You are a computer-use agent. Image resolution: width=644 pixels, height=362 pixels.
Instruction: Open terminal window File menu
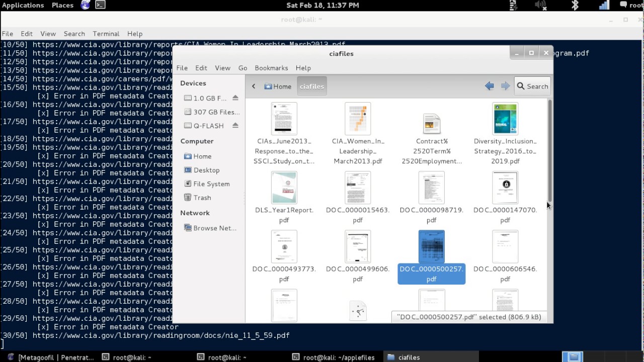click(x=8, y=34)
